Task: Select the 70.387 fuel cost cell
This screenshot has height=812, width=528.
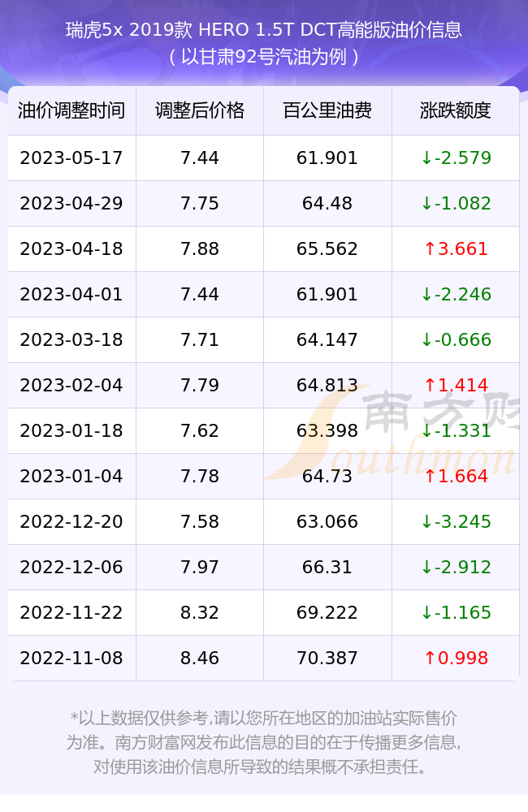Action: [327, 659]
